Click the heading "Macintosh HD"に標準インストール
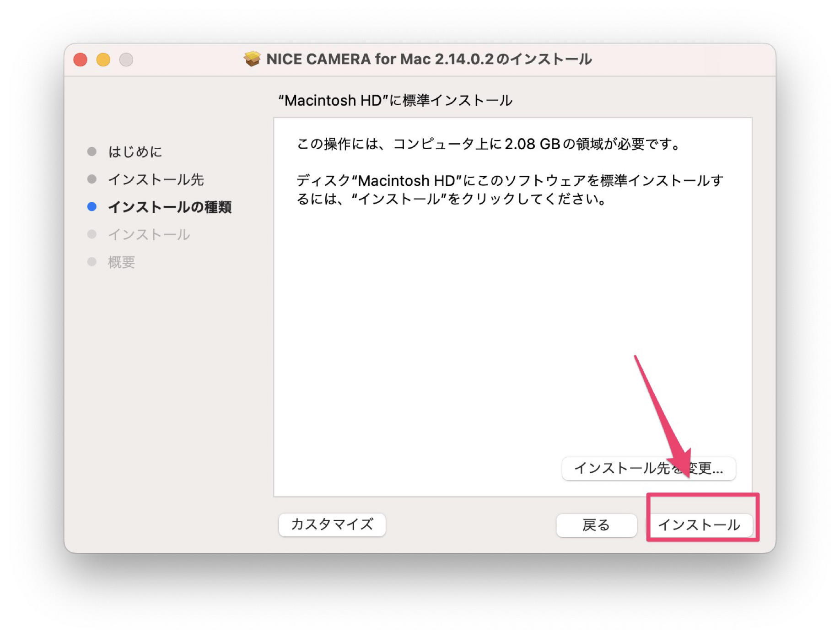 (x=395, y=100)
